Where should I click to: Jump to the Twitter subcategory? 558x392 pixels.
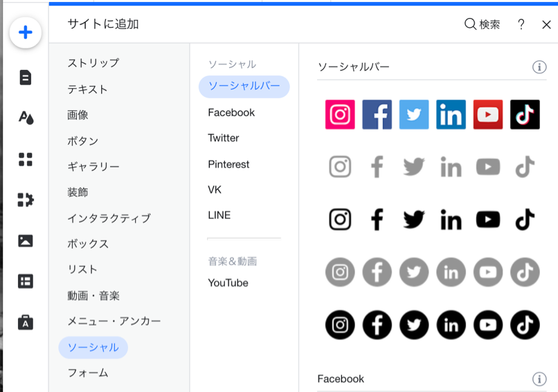point(224,138)
